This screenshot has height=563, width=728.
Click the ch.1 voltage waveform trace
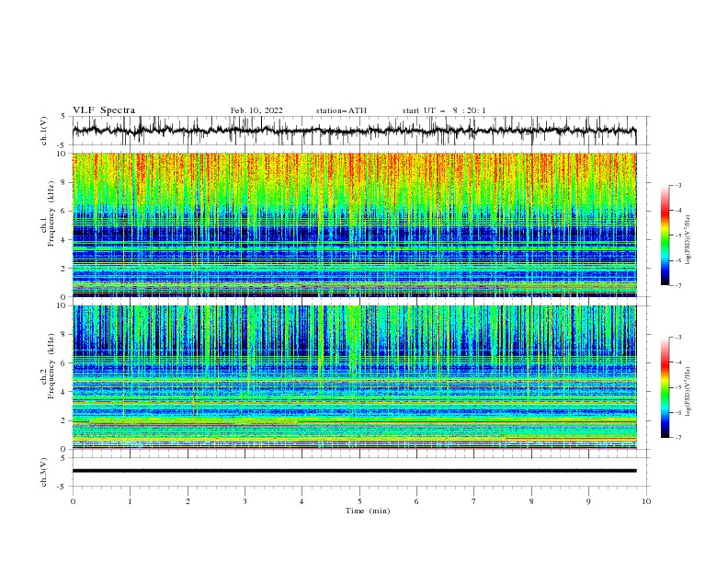[x=354, y=131]
